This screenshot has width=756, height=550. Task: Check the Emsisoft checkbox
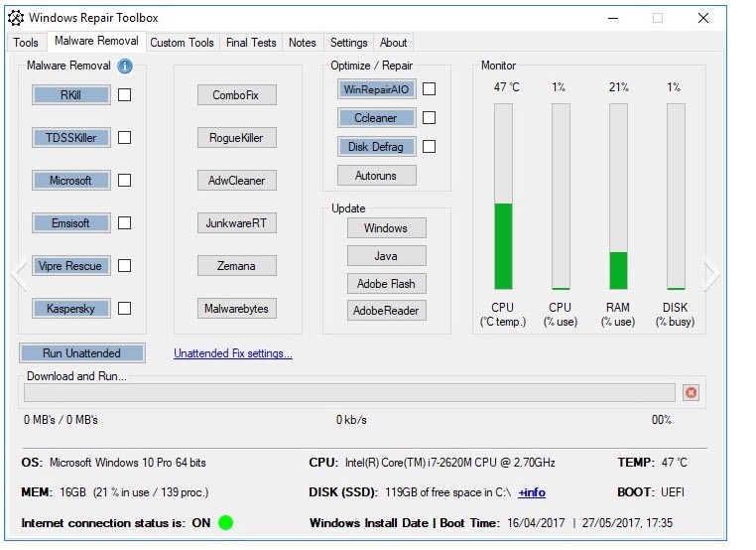coord(124,223)
